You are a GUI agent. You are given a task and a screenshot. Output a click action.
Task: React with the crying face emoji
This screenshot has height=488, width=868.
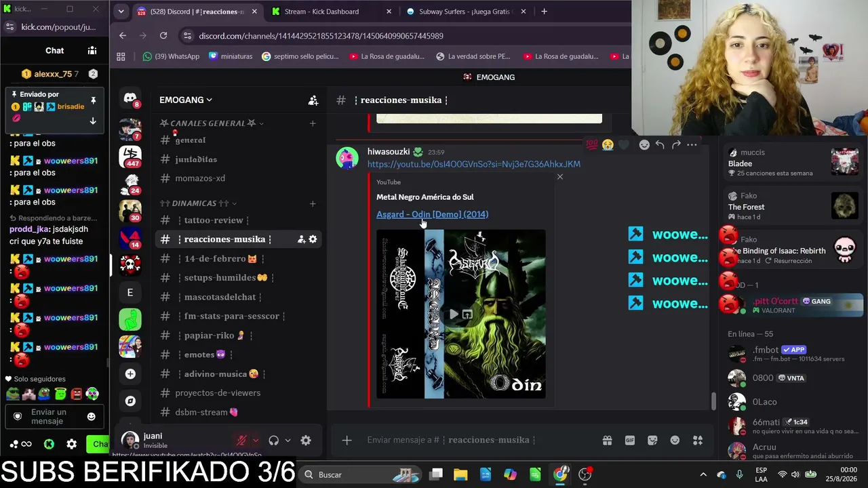coord(608,144)
